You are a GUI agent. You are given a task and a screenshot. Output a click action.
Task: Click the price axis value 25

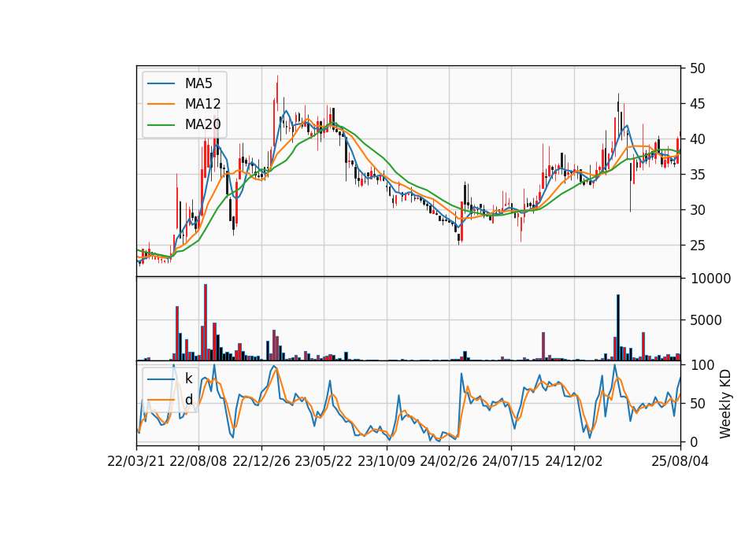pos(697,246)
